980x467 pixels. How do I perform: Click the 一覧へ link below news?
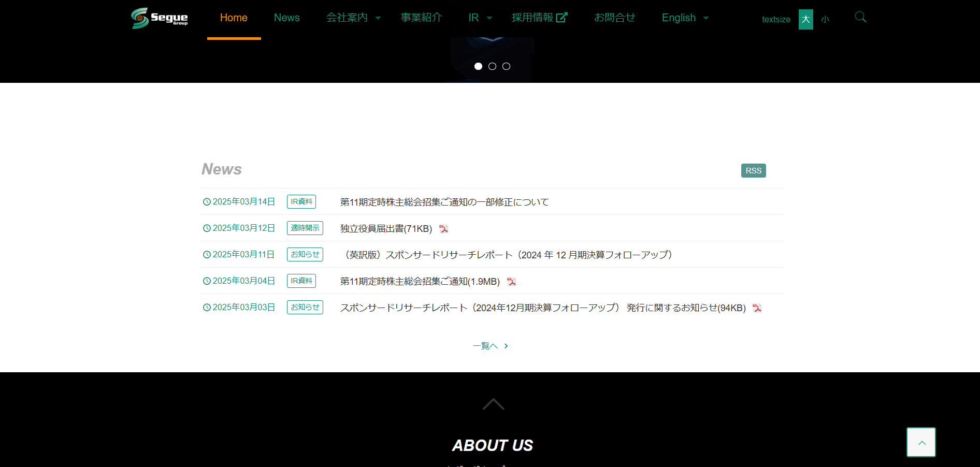[490, 346]
